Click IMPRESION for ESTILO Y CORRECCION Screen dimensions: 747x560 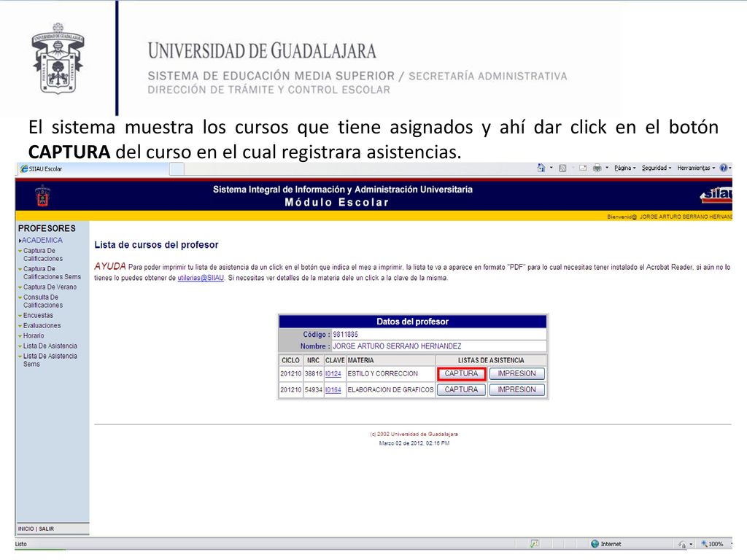517,374
